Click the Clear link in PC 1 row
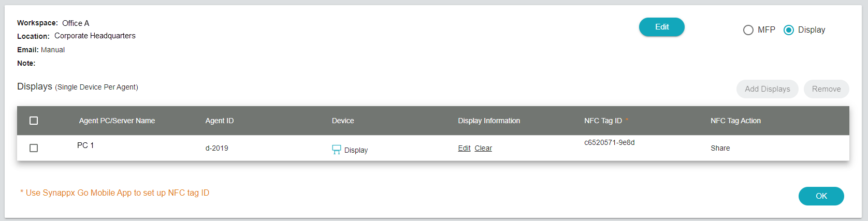The height and width of the screenshot is (221, 868). pyautogui.click(x=483, y=148)
